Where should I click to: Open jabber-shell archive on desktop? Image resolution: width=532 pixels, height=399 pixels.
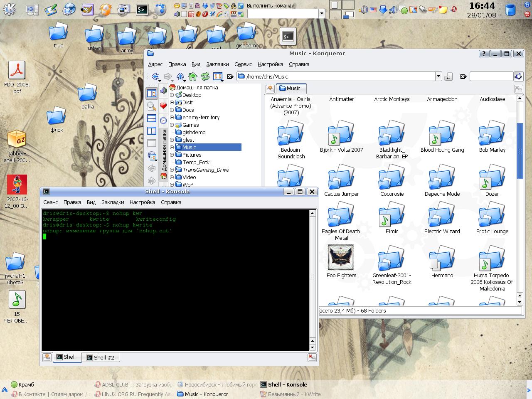coord(17,146)
